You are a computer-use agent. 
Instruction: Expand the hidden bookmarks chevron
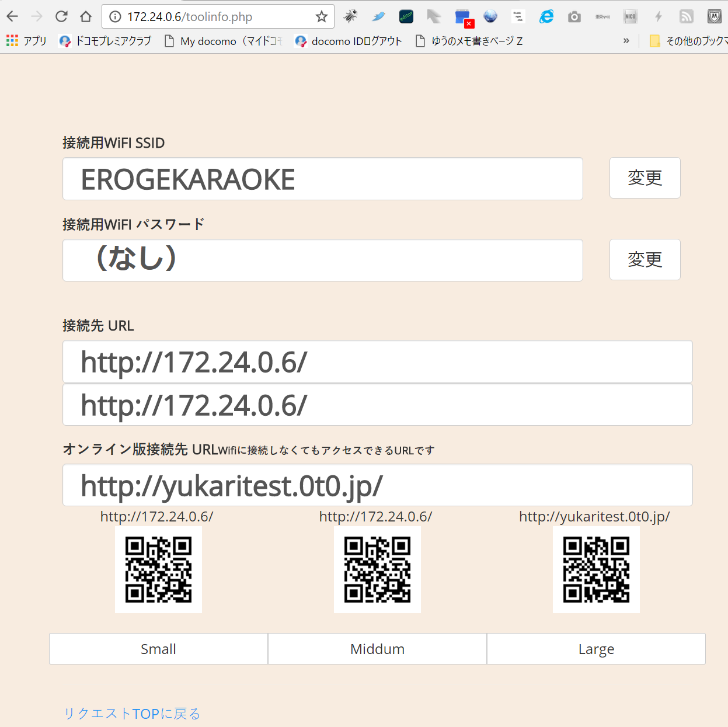click(626, 41)
